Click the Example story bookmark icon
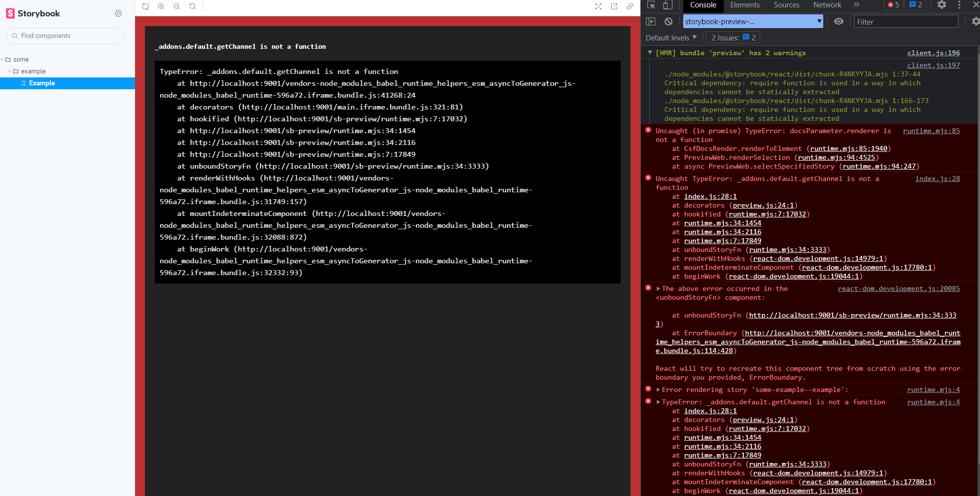Screen dimensions: 980x496 [x=24, y=83]
